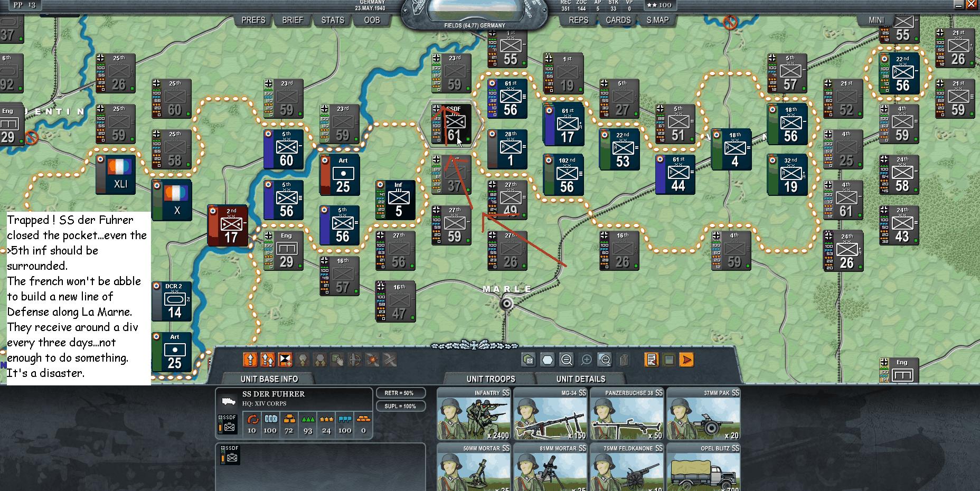Image resolution: width=980 pixels, height=491 pixels.
Task: Toggle the MINI map button
Action: [877, 20]
